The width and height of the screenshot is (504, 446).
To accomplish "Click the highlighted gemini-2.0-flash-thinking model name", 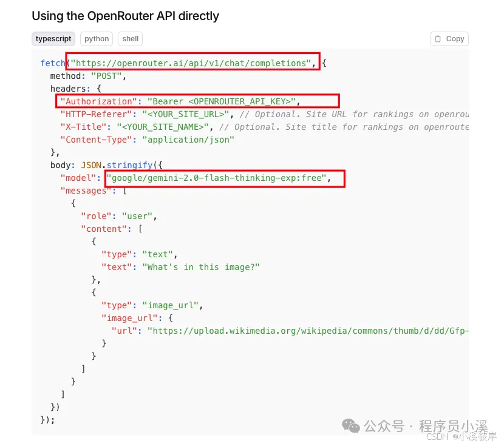I will coord(225,178).
